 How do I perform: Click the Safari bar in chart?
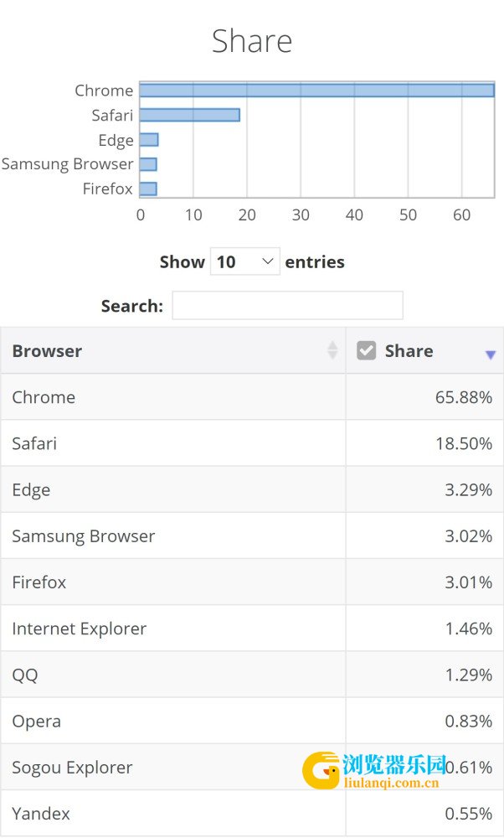pos(189,115)
